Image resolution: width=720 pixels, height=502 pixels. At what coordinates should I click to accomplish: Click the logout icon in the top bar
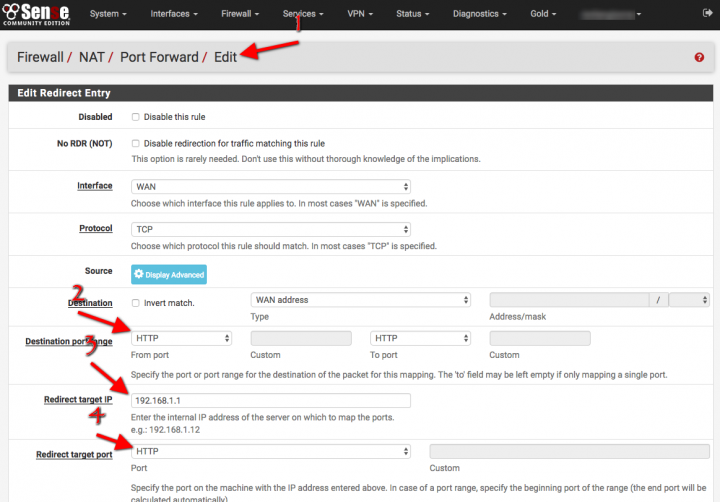707,13
